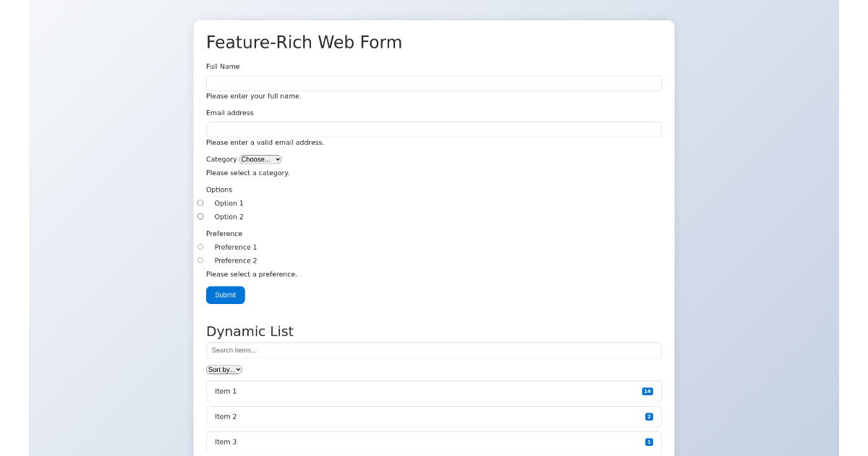The width and height of the screenshot is (868, 456).
Task: Click the Submit button
Action: pyautogui.click(x=225, y=295)
